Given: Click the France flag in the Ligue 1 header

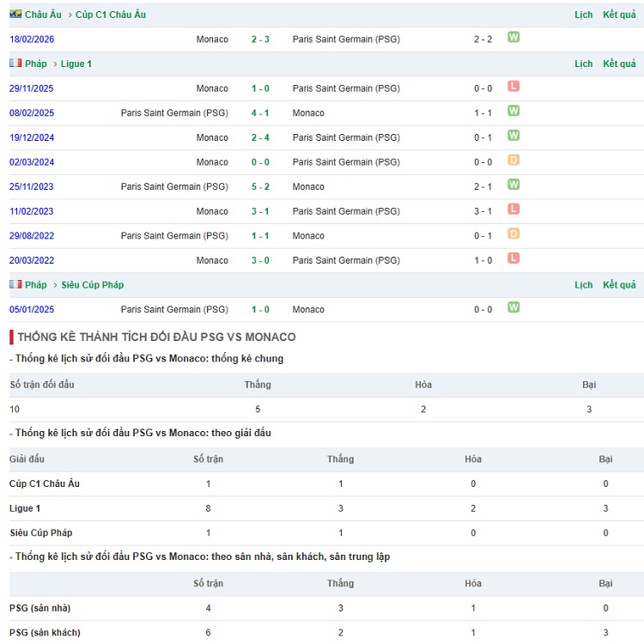Looking at the screenshot, I should (15, 64).
